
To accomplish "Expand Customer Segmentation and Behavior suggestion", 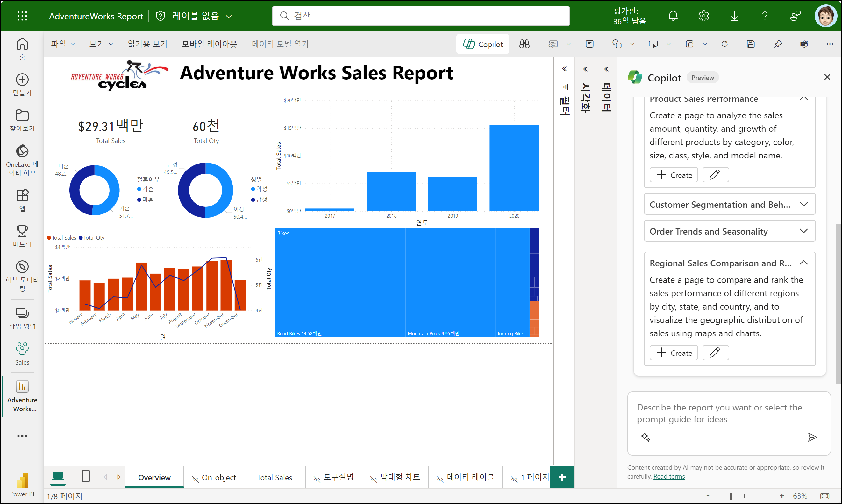I will (730, 205).
